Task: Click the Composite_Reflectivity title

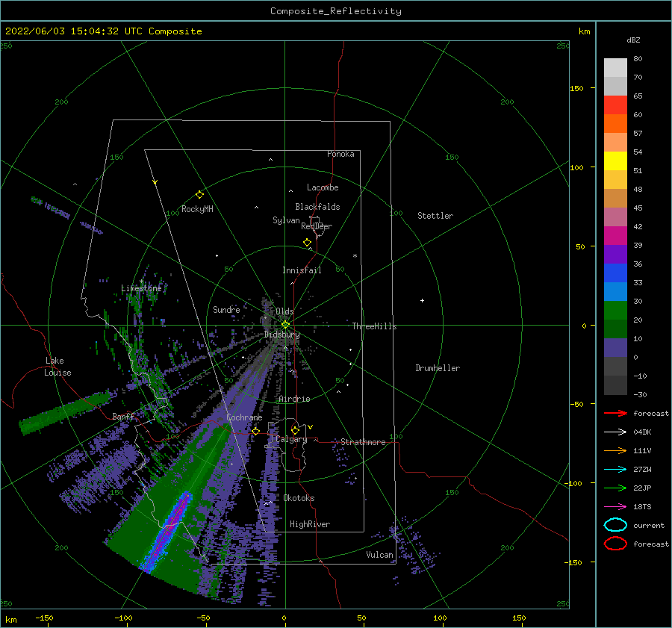Action: [336, 11]
